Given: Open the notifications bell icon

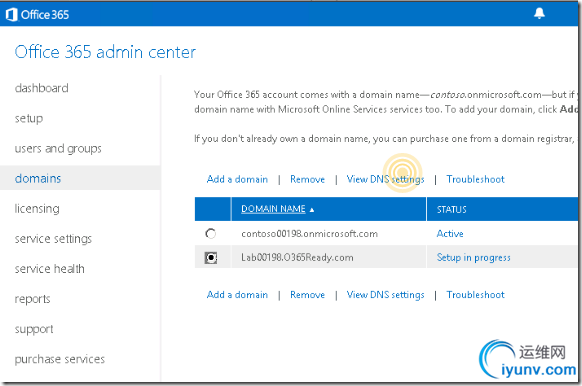Looking at the screenshot, I should (539, 13).
